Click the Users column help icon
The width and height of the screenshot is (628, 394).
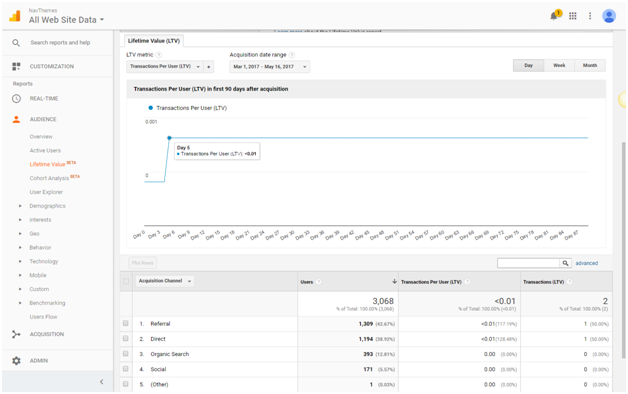pos(318,282)
